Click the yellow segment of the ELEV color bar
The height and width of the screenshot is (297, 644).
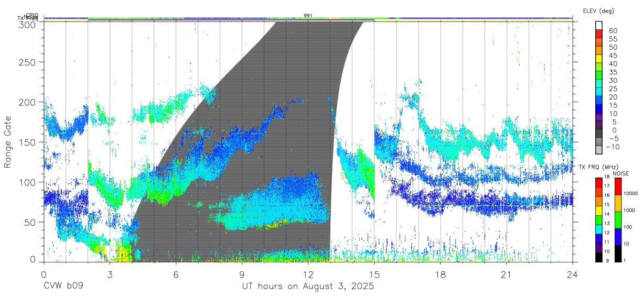tap(599, 59)
